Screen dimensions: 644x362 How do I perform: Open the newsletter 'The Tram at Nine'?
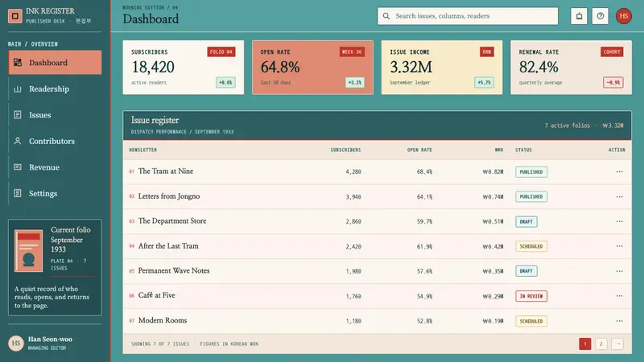click(166, 171)
